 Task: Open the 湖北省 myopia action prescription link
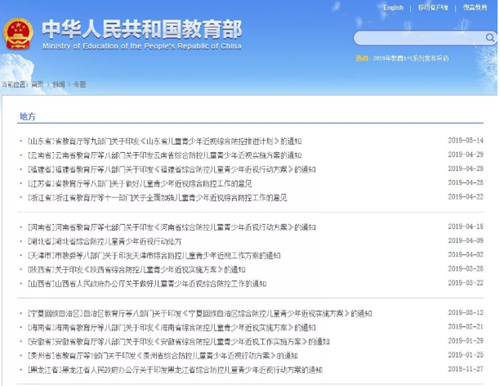pos(105,241)
